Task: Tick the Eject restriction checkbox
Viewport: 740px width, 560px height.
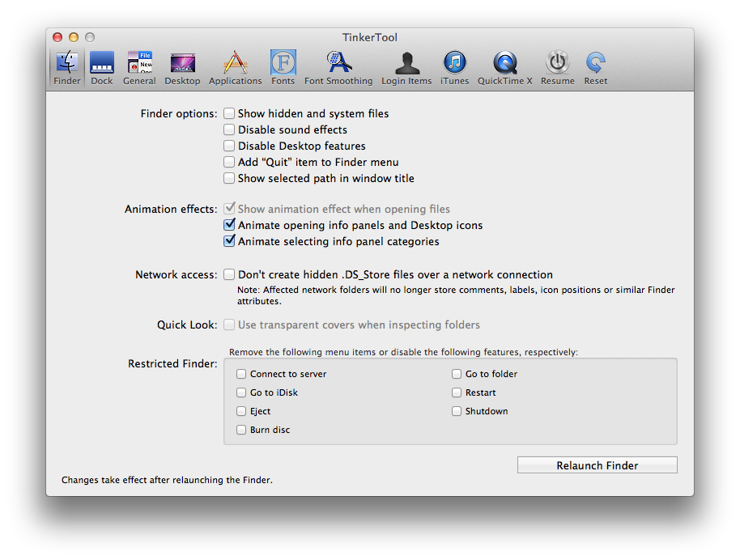Action: 241,411
